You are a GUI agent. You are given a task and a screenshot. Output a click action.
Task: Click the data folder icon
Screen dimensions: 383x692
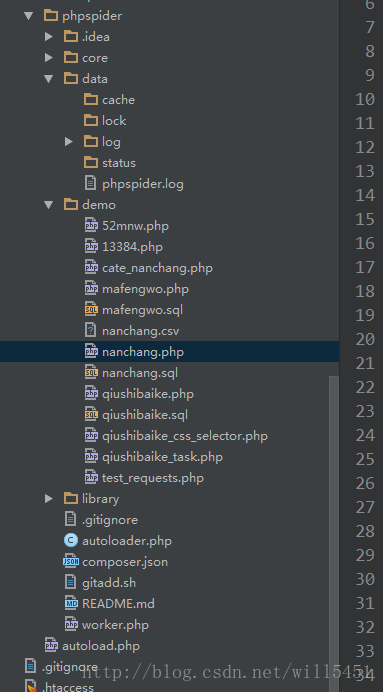tap(71, 79)
